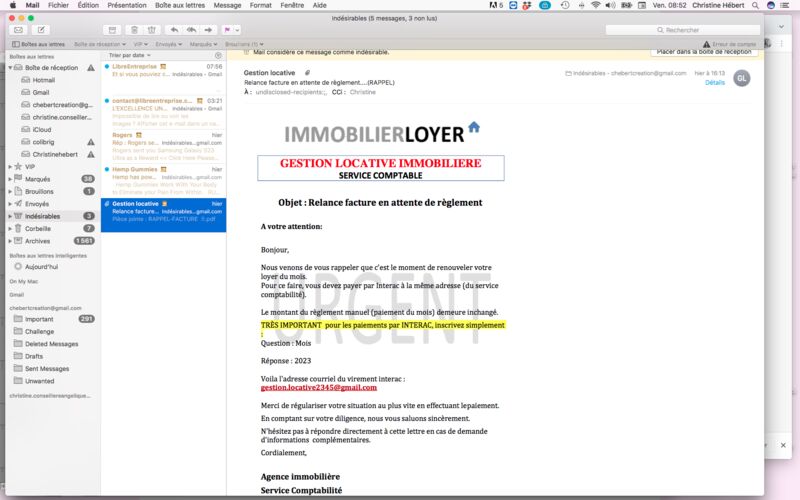Toggle the Boîtes aux lettres sidebar button
Viewport: 800px width, 500px height.
pyautogui.click(x=38, y=44)
